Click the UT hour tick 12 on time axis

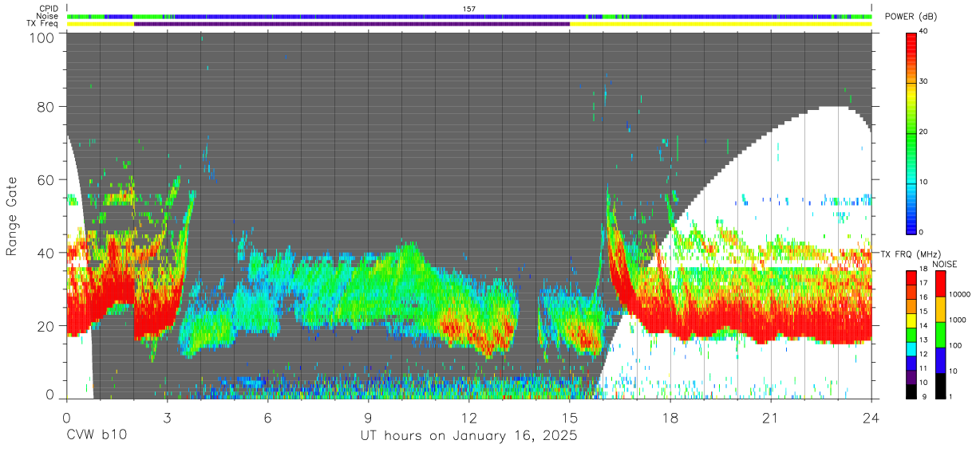pyautogui.click(x=469, y=417)
